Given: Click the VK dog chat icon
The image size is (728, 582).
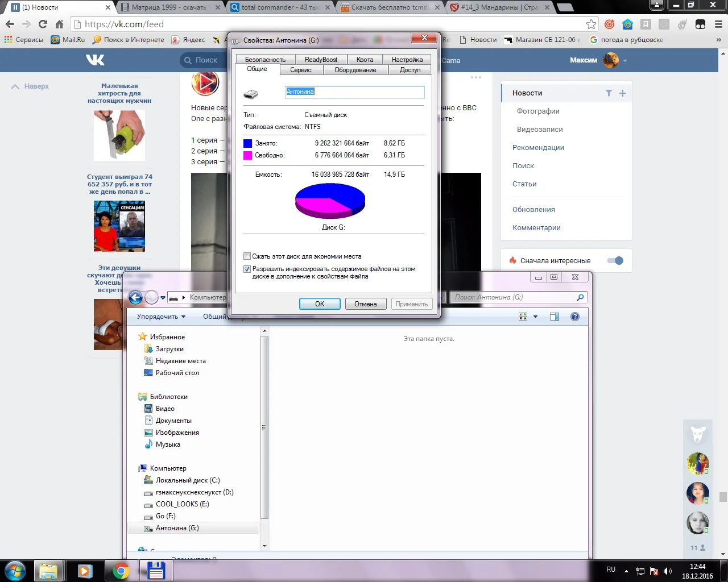Looking at the screenshot, I should [x=698, y=435].
